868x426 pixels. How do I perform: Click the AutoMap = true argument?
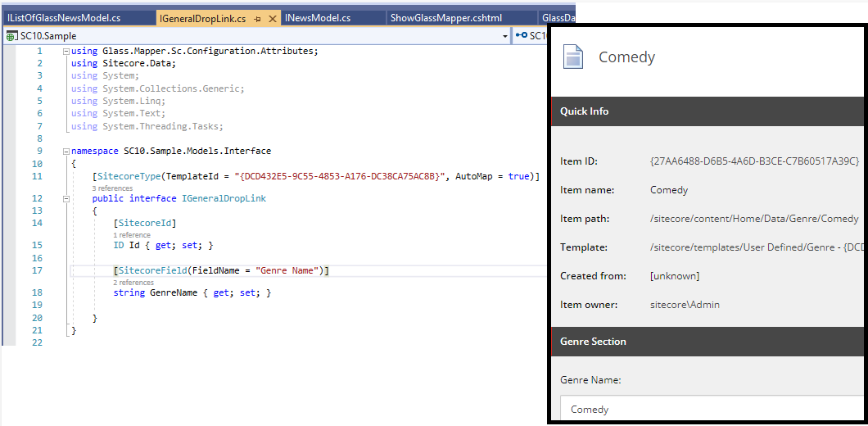tap(492, 176)
